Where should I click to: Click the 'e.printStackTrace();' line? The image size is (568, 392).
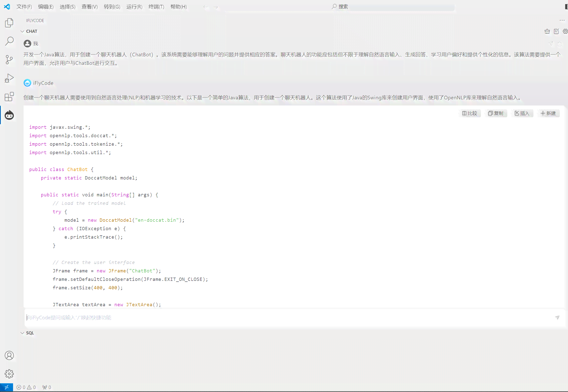[93, 237]
